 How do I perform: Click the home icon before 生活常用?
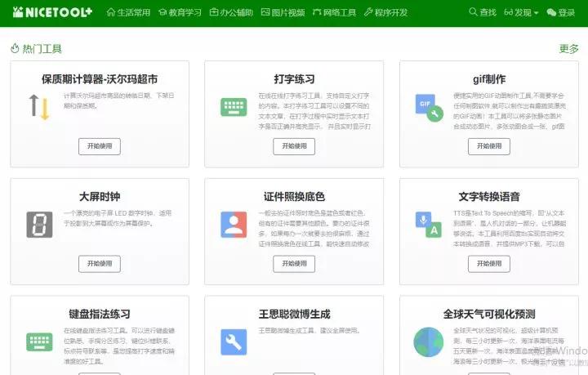pos(111,12)
